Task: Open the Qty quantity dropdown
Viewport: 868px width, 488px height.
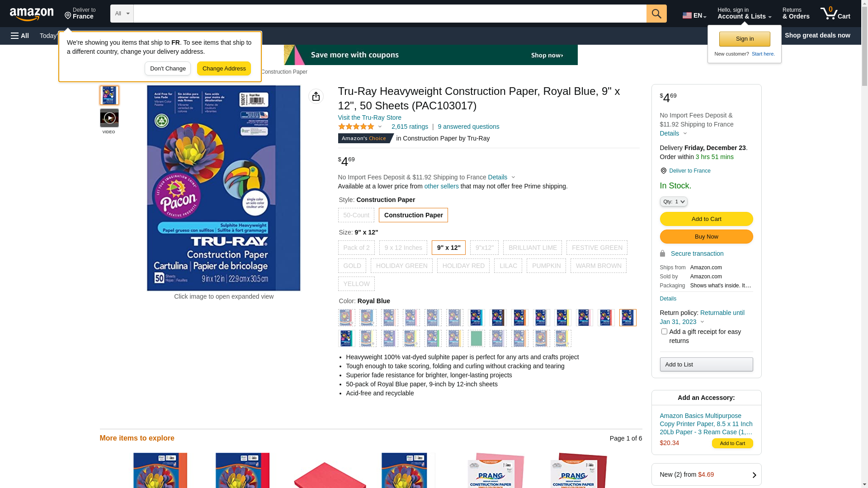Action: click(x=674, y=202)
